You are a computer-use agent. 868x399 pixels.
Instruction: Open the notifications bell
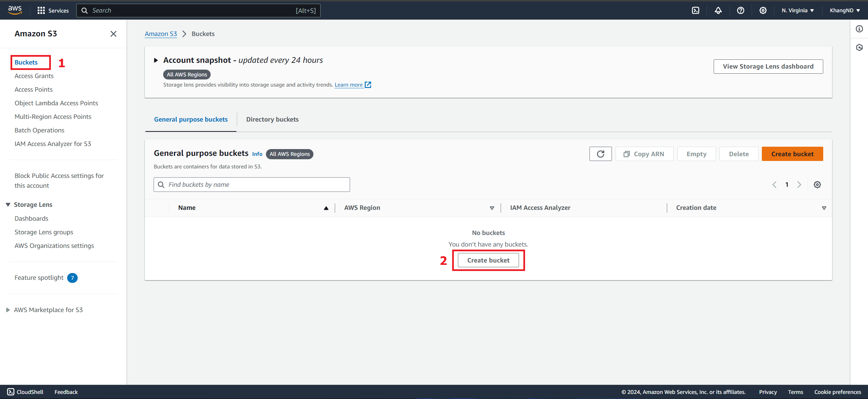(718, 11)
